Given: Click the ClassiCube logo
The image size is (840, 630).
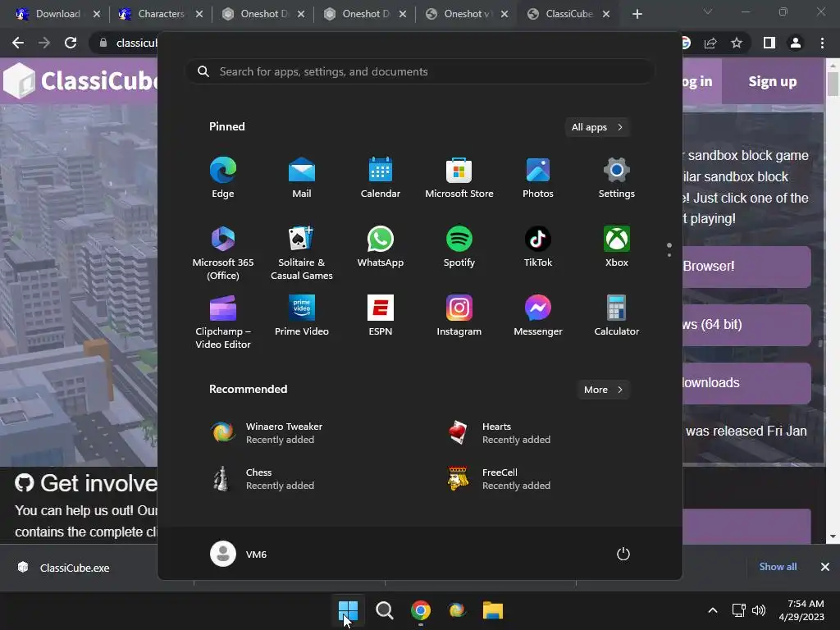Looking at the screenshot, I should coord(80,81).
